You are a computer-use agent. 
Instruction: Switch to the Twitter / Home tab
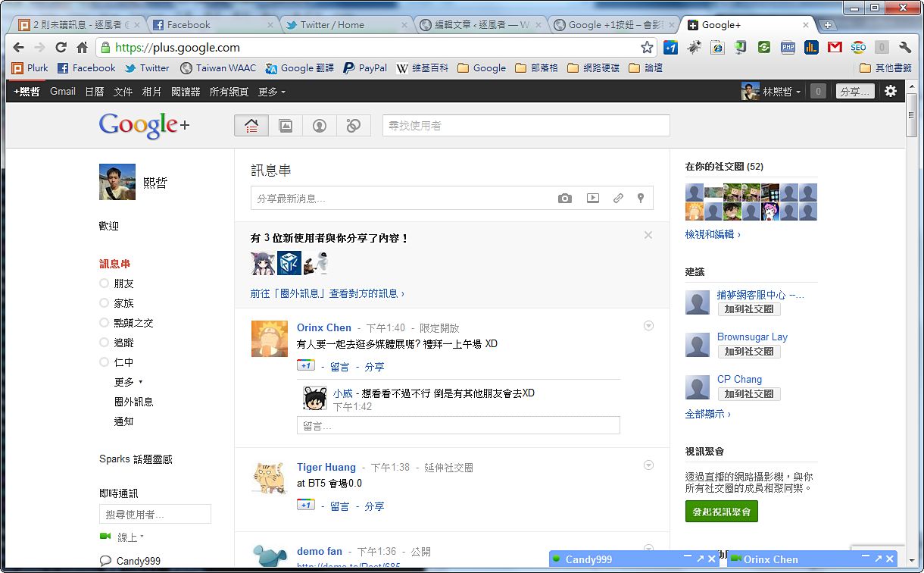346,24
